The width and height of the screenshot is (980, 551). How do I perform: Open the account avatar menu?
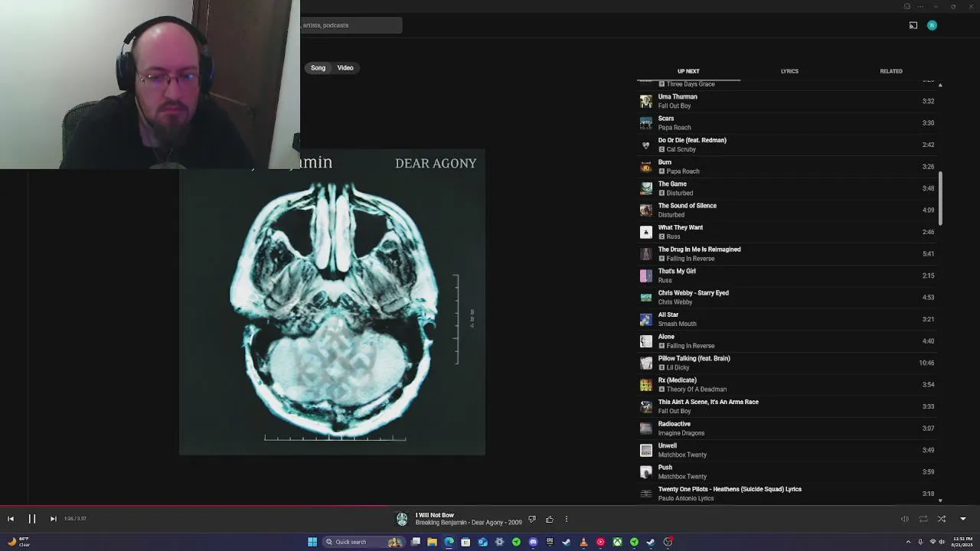click(932, 25)
